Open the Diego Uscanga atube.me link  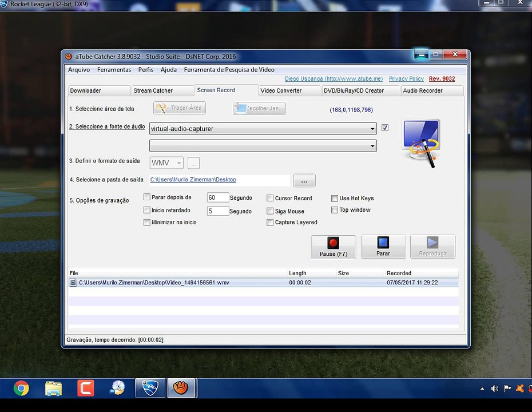tap(334, 79)
